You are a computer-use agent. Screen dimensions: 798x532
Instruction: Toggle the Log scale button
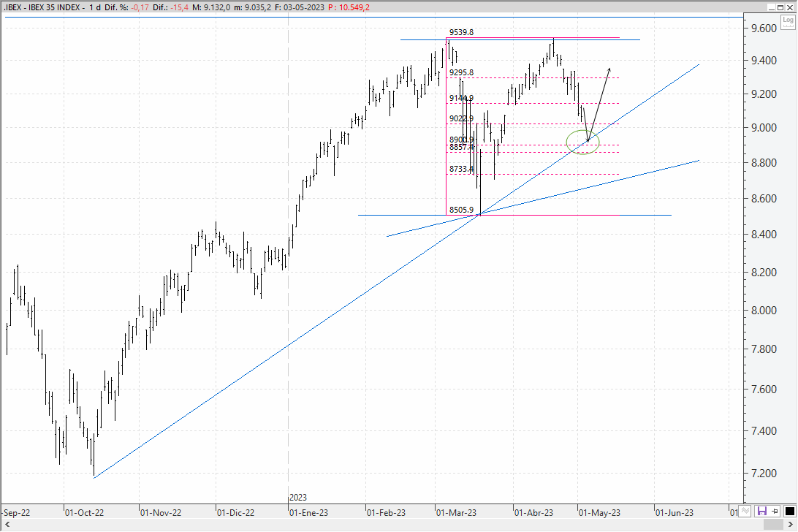(788, 21)
